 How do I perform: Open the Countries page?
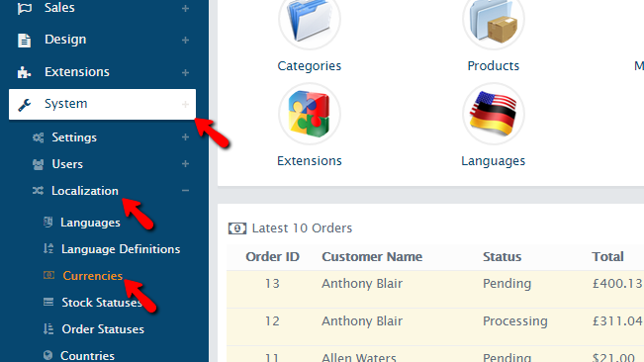coord(87,355)
